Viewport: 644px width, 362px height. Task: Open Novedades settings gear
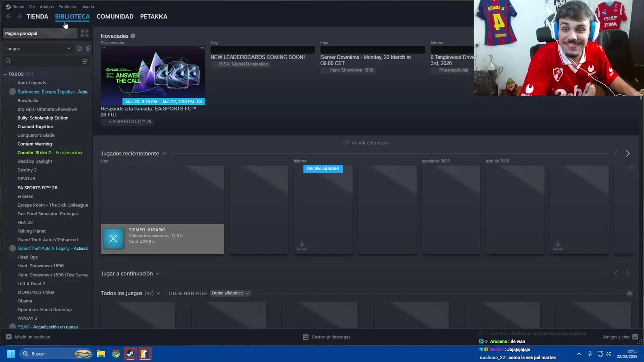coord(133,36)
